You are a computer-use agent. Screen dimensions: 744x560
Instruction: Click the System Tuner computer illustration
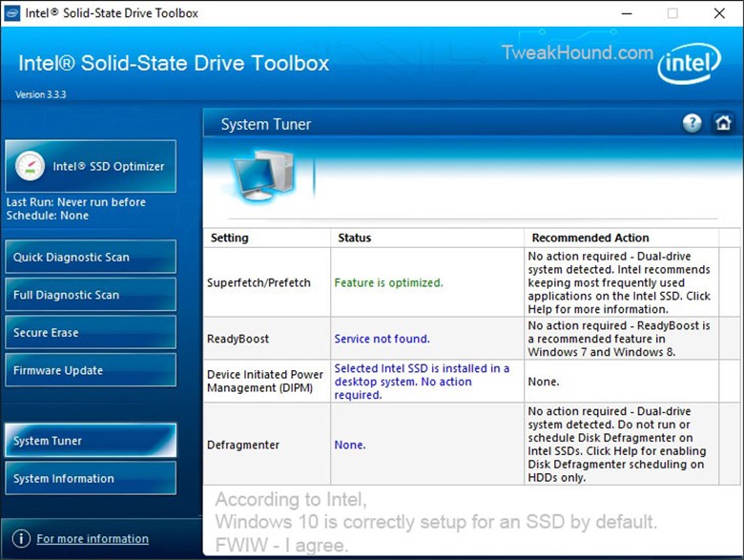pyautogui.click(x=264, y=176)
